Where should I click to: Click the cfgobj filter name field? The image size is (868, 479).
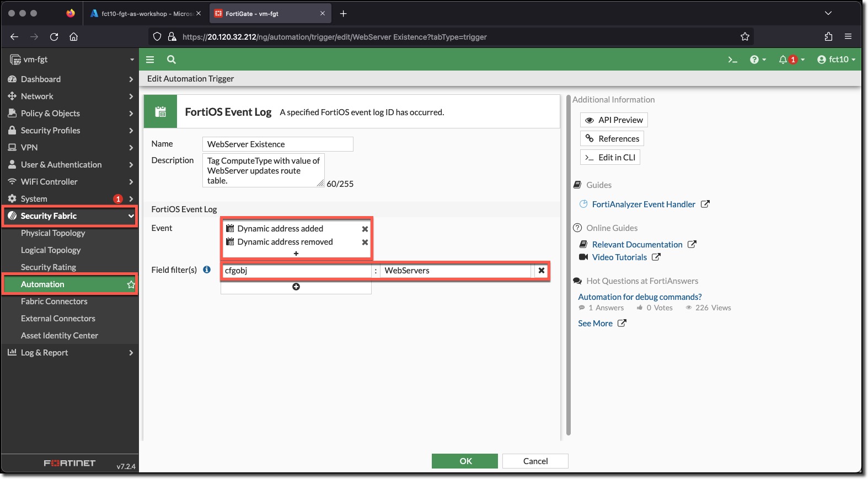(x=296, y=271)
